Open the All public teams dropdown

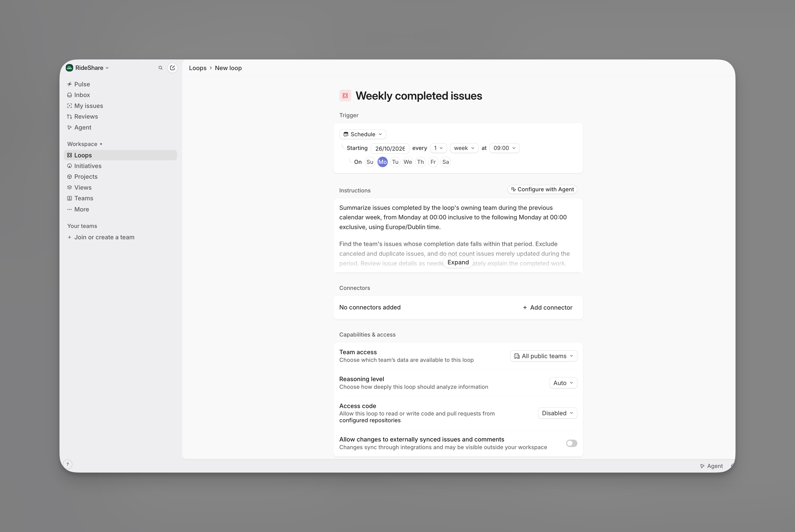point(543,356)
